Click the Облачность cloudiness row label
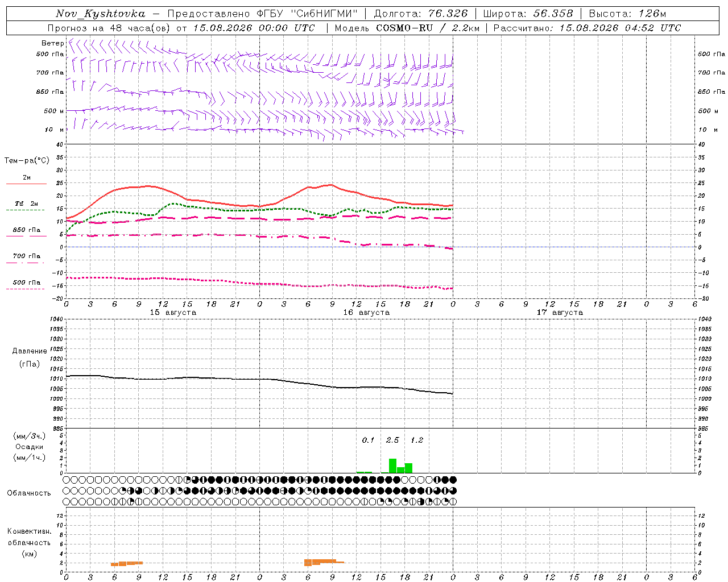 (29, 493)
